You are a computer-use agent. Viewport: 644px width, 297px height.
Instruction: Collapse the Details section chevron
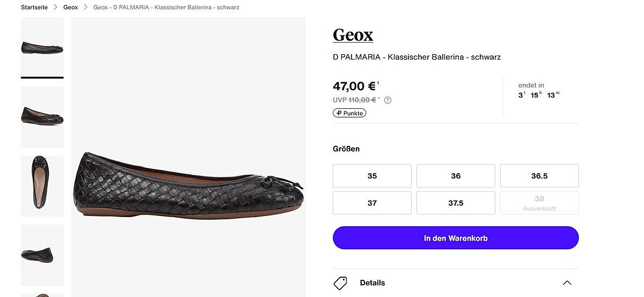tap(567, 283)
